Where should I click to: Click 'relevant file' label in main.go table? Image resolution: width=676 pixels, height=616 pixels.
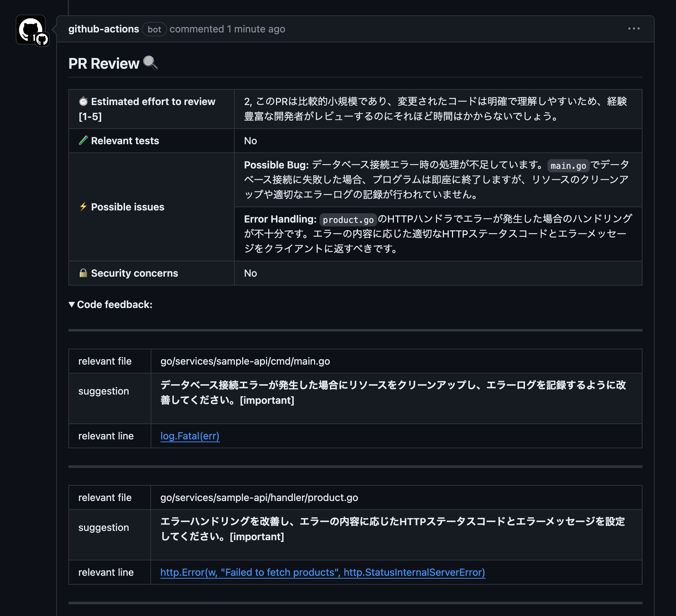pyautogui.click(x=105, y=361)
